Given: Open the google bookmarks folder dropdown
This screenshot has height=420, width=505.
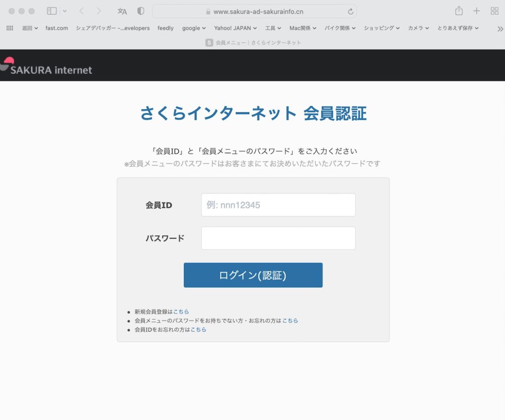Looking at the screenshot, I should coord(194,28).
